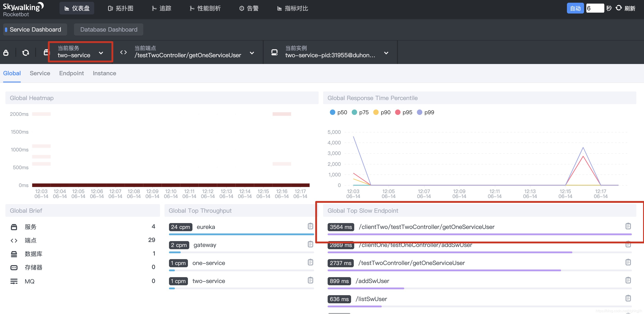This screenshot has height=315, width=644.
Task: Expand the 当前实例 instance dropdown
Action: [386, 52]
